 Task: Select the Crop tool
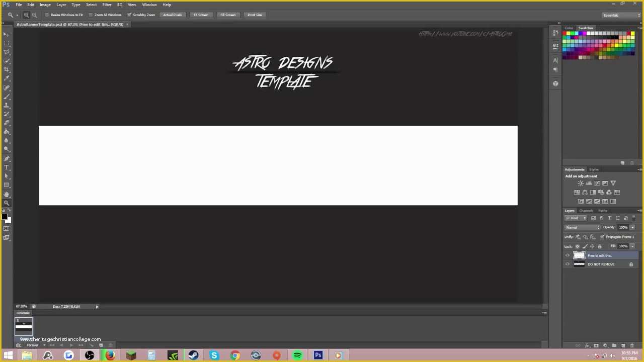7,70
